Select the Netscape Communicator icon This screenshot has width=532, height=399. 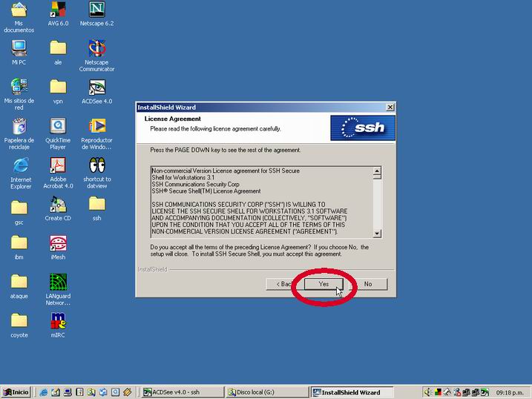pyautogui.click(x=96, y=56)
